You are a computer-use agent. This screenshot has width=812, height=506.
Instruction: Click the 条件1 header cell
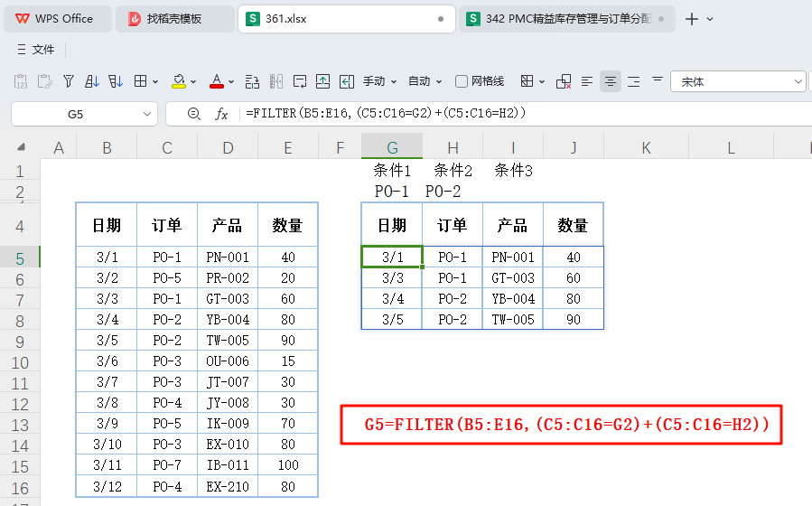coord(392,171)
